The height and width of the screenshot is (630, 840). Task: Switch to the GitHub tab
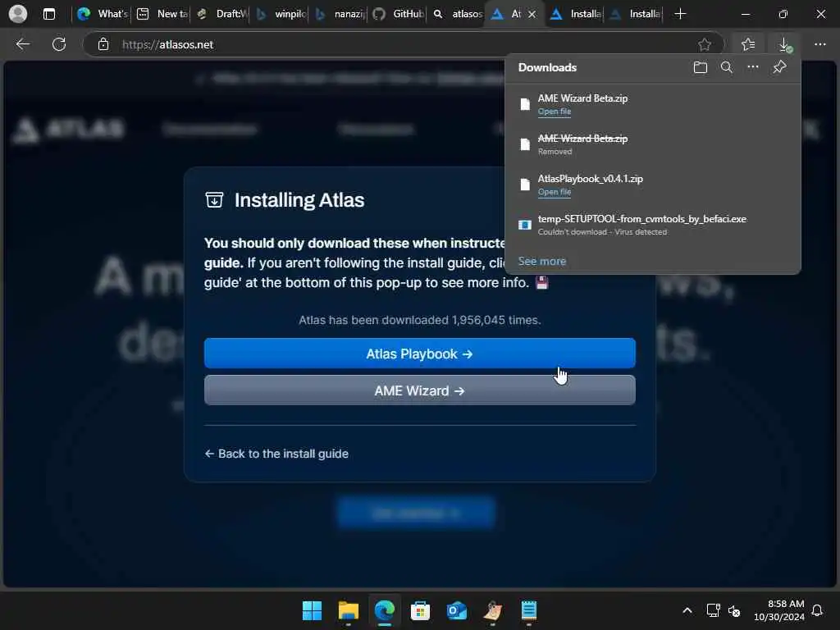(398, 14)
